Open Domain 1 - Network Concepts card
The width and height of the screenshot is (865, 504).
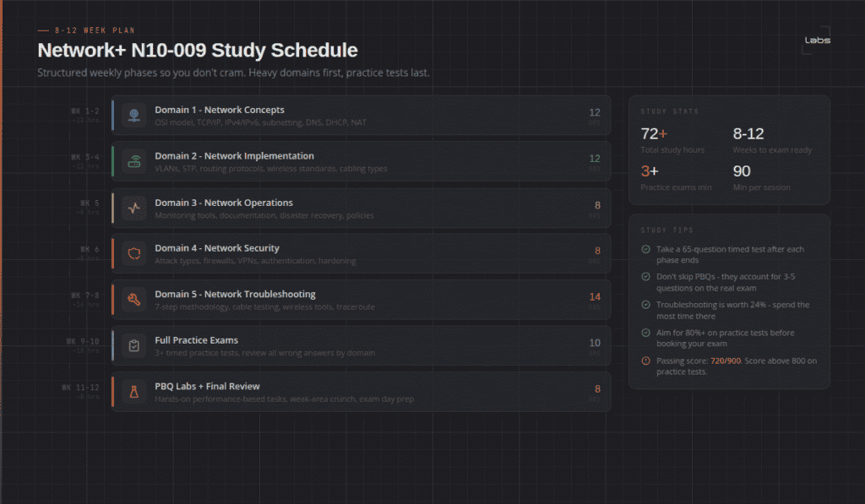click(362, 116)
